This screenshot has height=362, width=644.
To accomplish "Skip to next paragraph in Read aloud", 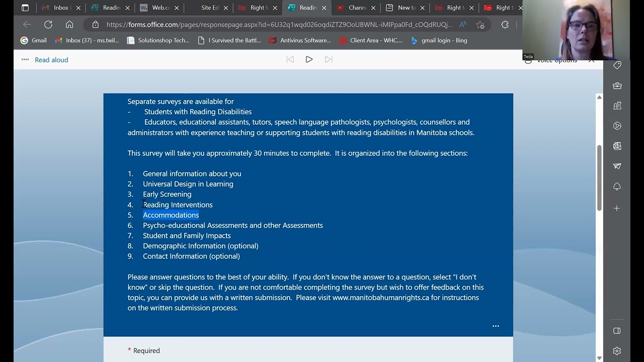I will [329, 59].
